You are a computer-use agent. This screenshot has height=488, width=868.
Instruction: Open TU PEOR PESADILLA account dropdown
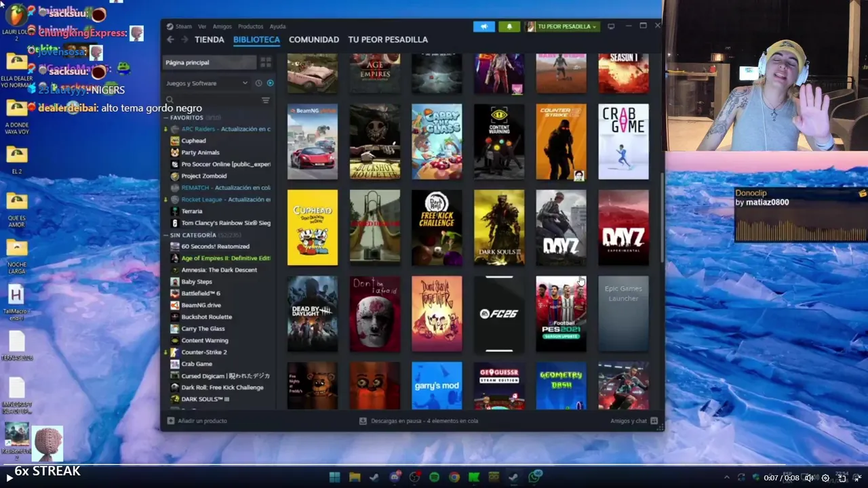pos(561,26)
